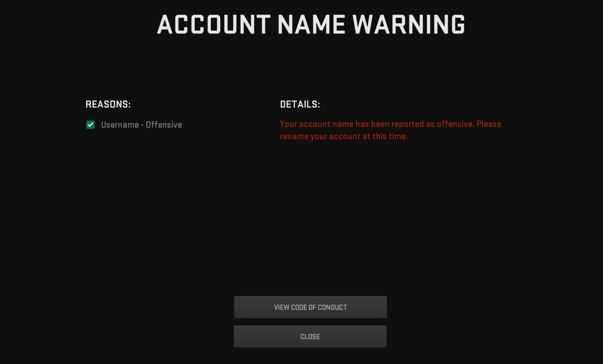Click the word 'Please' in red details
603x364 pixels.
coord(489,124)
